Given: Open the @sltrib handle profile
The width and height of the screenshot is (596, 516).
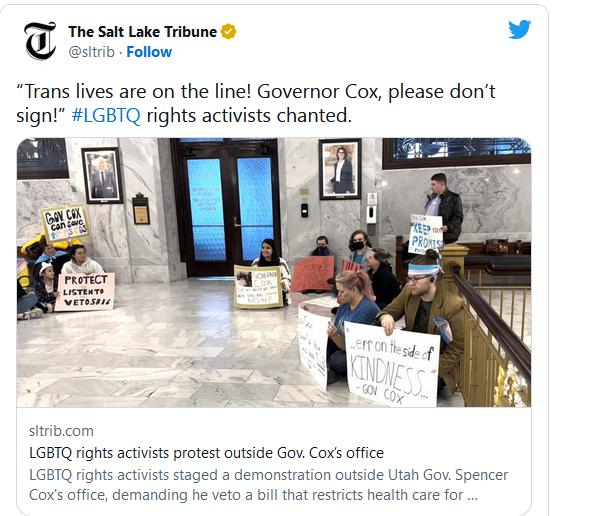Looking at the screenshot, I should tap(91, 52).
